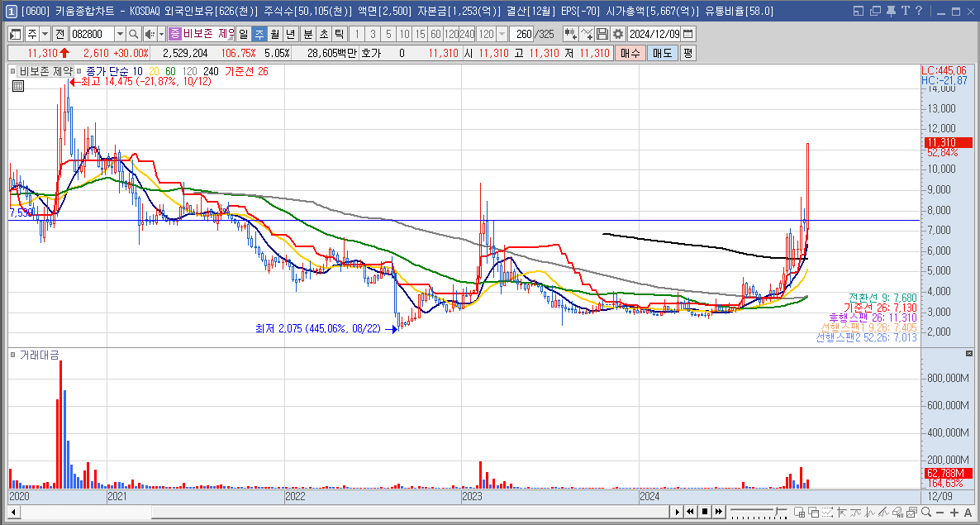Adjust the chart zoom slider at bottom

758,512
